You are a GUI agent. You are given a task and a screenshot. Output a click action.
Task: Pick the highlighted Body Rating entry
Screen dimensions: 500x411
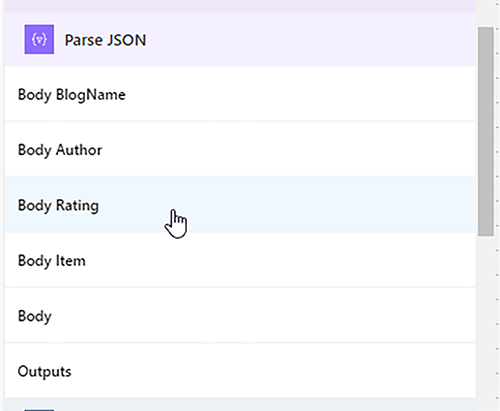pos(240,205)
